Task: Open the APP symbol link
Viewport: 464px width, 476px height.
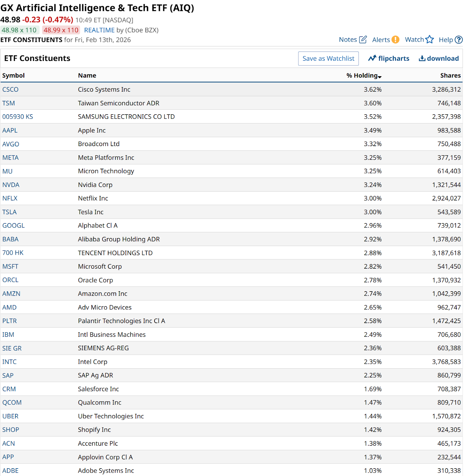Action: [8, 457]
